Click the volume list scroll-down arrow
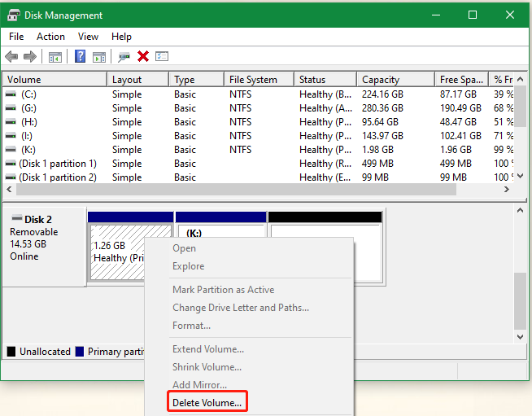 (521, 176)
